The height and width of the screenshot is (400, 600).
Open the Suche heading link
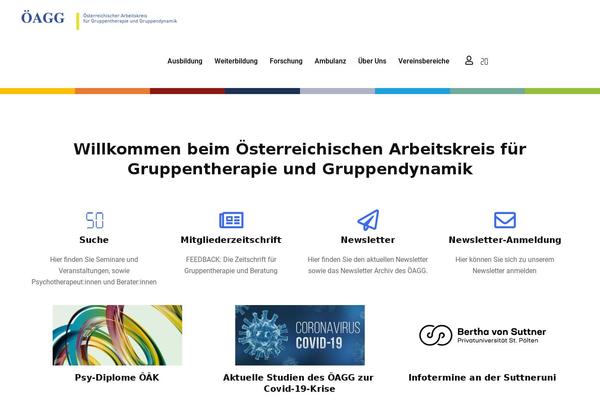pyautogui.click(x=94, y=240)
